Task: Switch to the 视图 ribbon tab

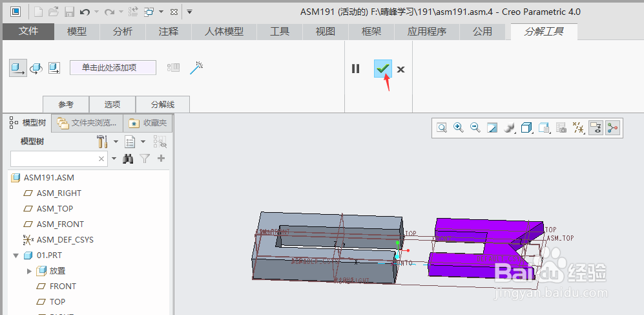Action: (x=326, y=31)
